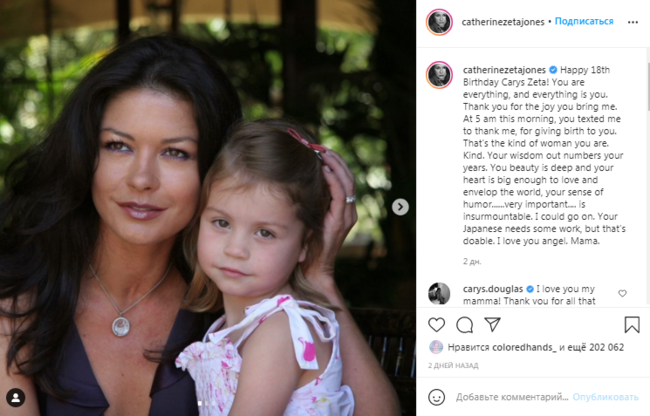The image size is (650, 416).
Task: Like the post with the heart icon
Action: (x=437, y=325)
